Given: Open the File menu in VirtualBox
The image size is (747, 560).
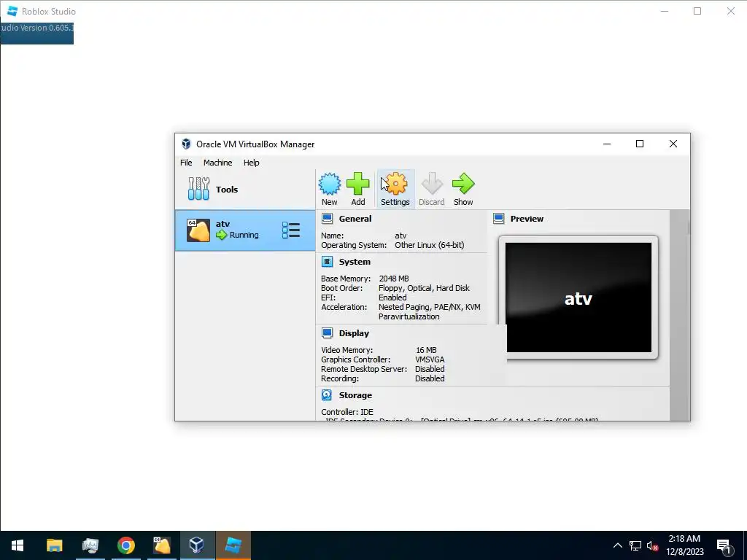Looking at the screenshot, I should [x=186, y=163].
